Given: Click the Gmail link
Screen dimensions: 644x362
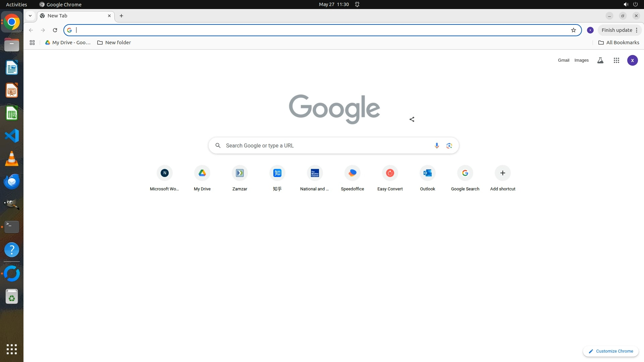Looking at the screenshot, I should click(563, 60).
